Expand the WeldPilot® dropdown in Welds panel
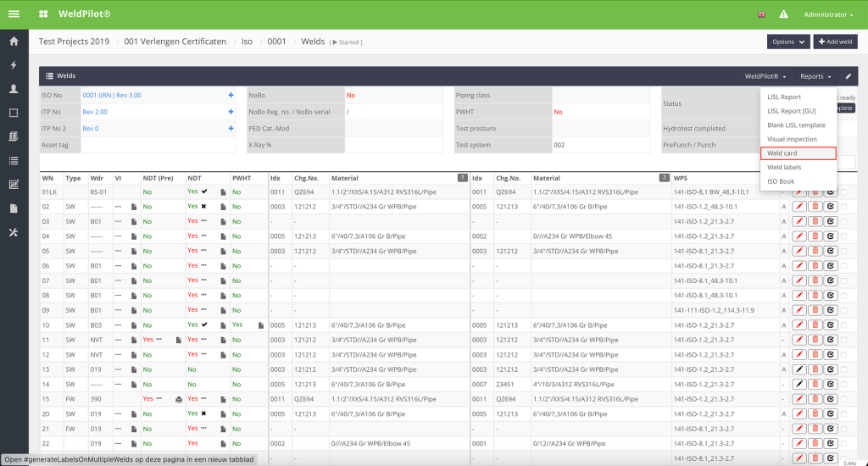Image resolution: width=868 pixels, height=466 pixels. [765, 76]
